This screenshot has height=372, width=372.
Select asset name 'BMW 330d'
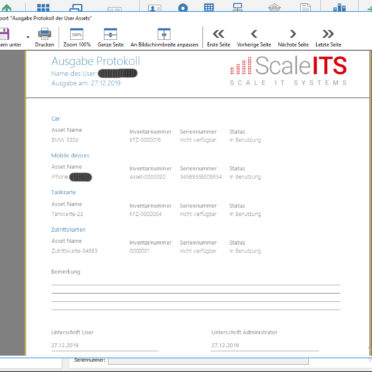(x=65, y=140)
